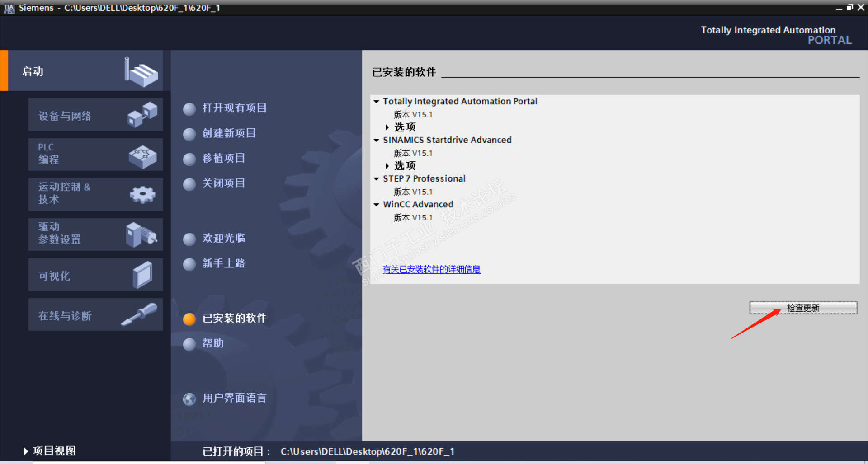Viewport: 868px width, 464px height.
Task: Select the 新手上路 bullet
Action: click(189, 264)
